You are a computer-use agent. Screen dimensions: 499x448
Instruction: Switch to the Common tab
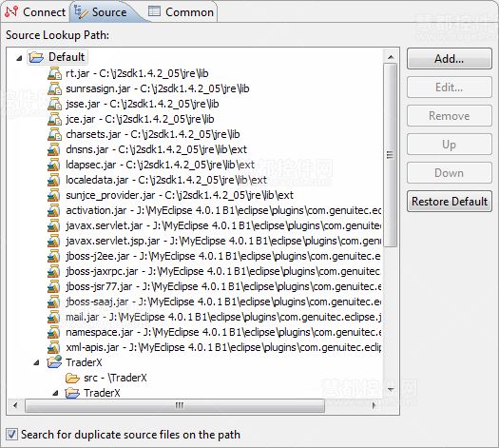(182, 12)
